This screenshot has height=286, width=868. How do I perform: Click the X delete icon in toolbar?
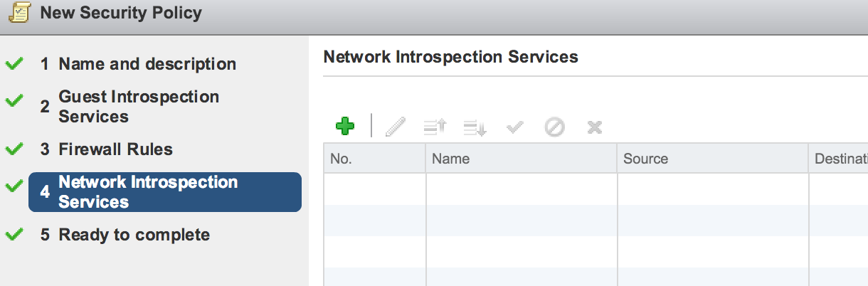(595, 127)
